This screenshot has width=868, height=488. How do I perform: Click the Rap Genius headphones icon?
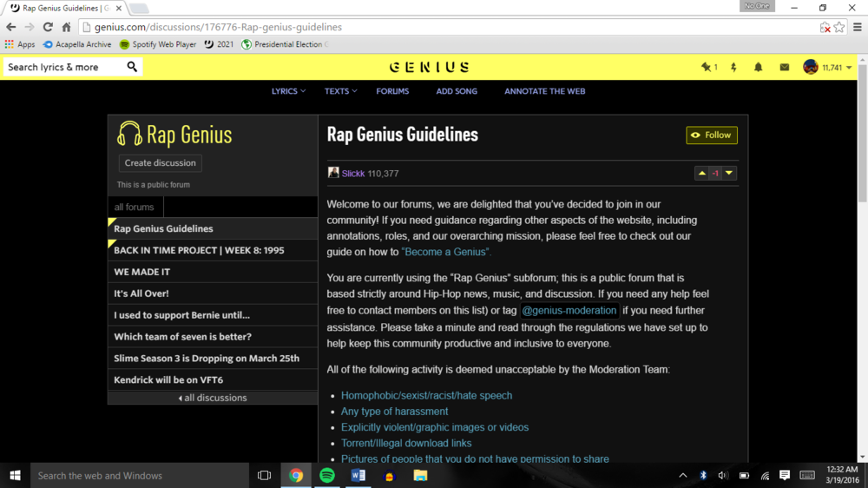coord(129,134)
